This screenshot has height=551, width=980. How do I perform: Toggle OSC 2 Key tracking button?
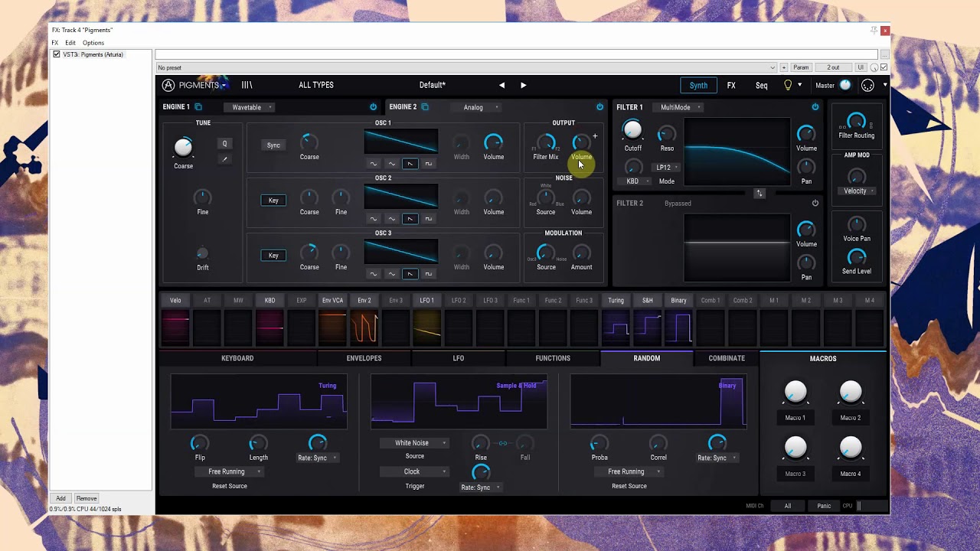coord(273,200)
